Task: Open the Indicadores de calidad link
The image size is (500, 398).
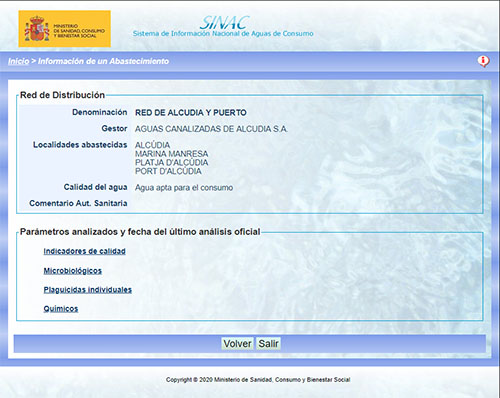Action: [x=84, y=251]
